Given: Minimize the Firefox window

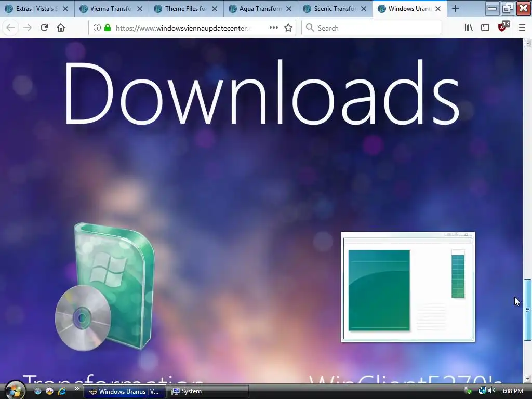Looking at the screenshot, I should tap(492, 8).
